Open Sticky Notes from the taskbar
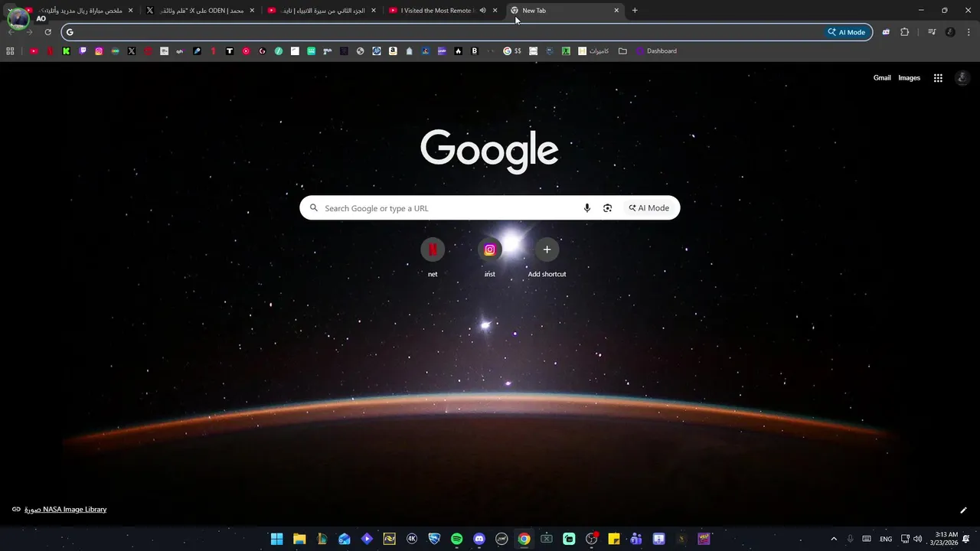 (614, 539)
